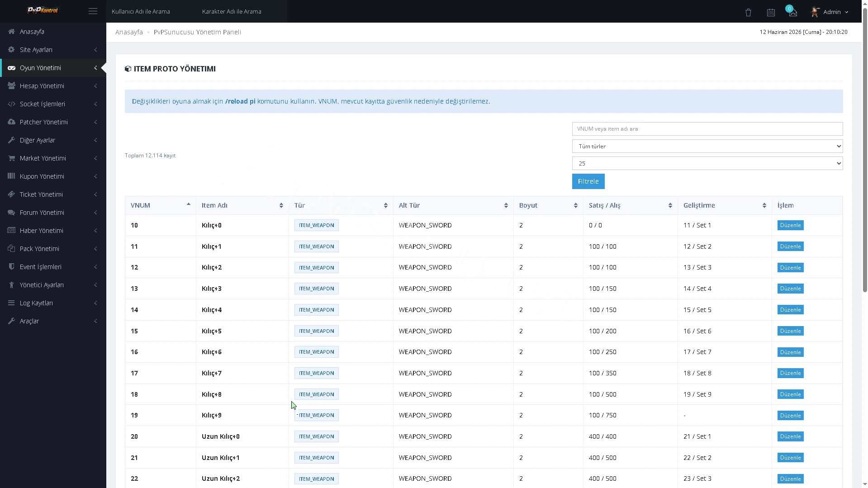Expand the Hesap Yönetimi menu

53,86
